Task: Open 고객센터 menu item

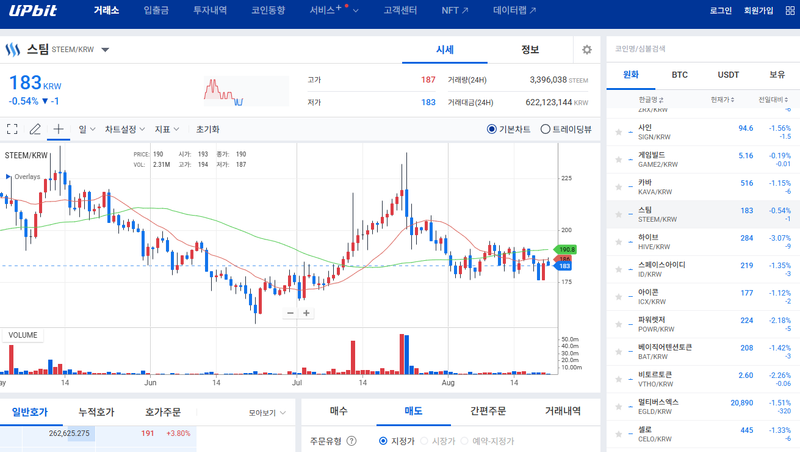Action: pos(400,10)
